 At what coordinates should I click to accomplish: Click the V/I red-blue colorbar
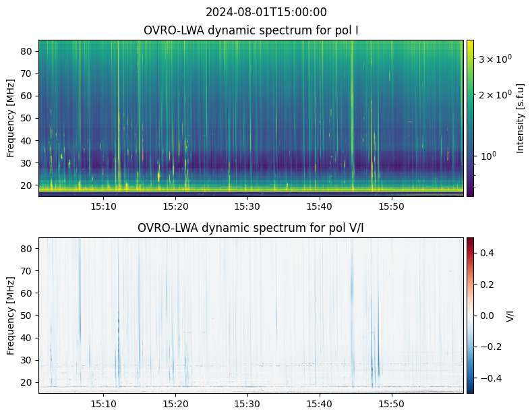[x=470, y=316]
